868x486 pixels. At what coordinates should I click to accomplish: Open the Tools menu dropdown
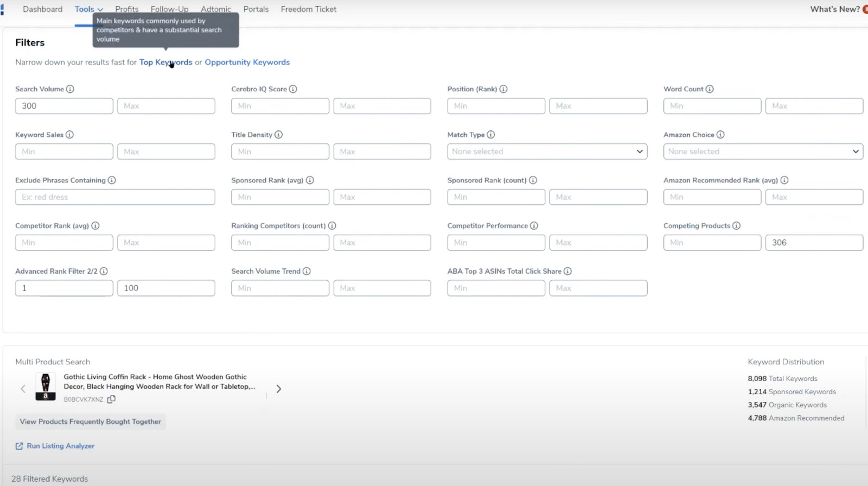[88, 9]
